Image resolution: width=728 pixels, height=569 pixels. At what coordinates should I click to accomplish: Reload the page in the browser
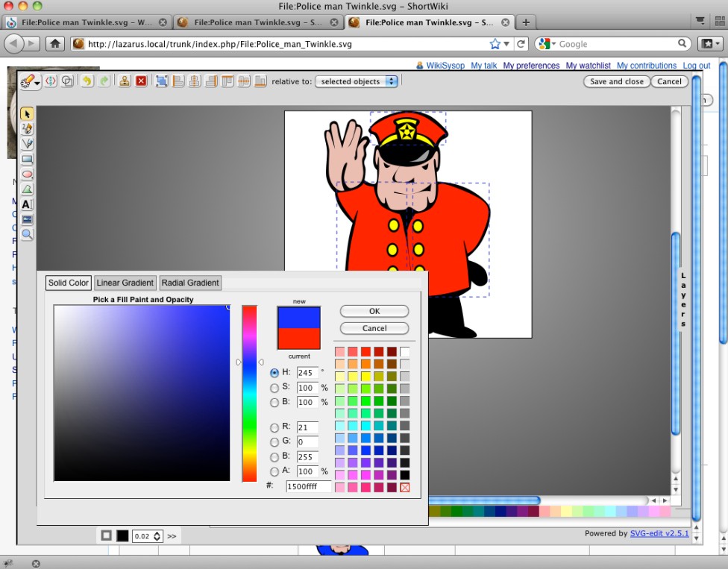(x=521, y=44)
